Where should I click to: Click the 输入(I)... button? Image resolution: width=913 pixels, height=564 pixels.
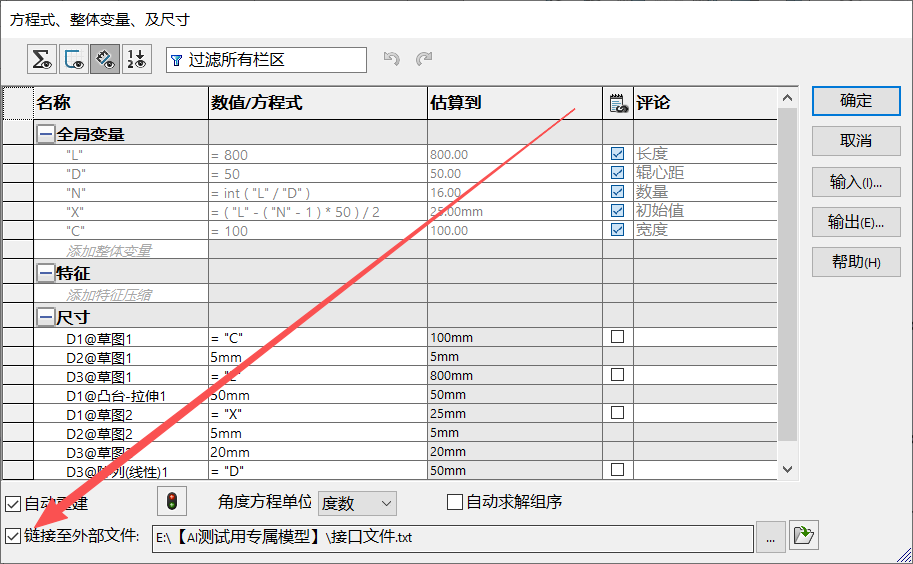coord(856,182)
